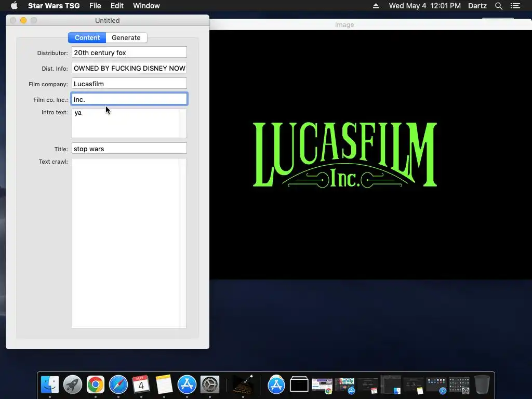
Task: Open Spotlight search magnifier icon
Action: (x=498, y=6)
